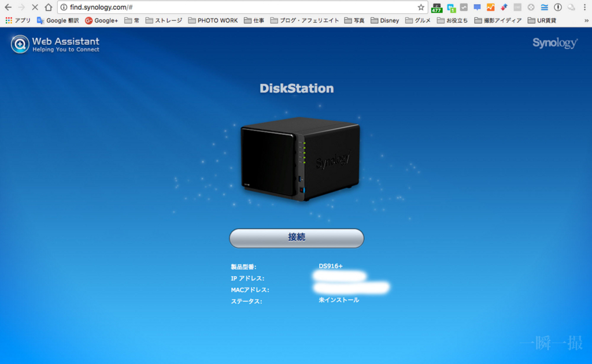Click the 製品型番: label
The width and height of the screenshot is (592, 364).
(x=243, y=267)
